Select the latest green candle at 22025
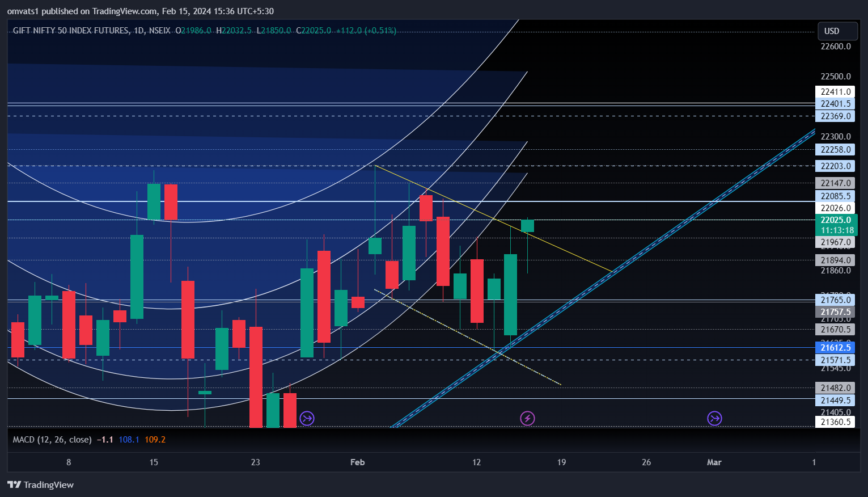The height and width of the screenshot is (497, 868). (x=527, y=226)
